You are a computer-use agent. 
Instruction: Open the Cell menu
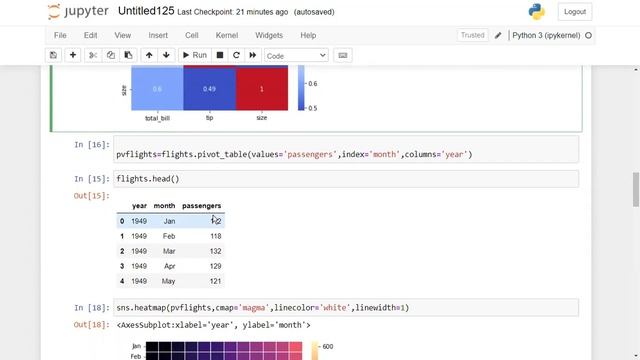(191, 36)
